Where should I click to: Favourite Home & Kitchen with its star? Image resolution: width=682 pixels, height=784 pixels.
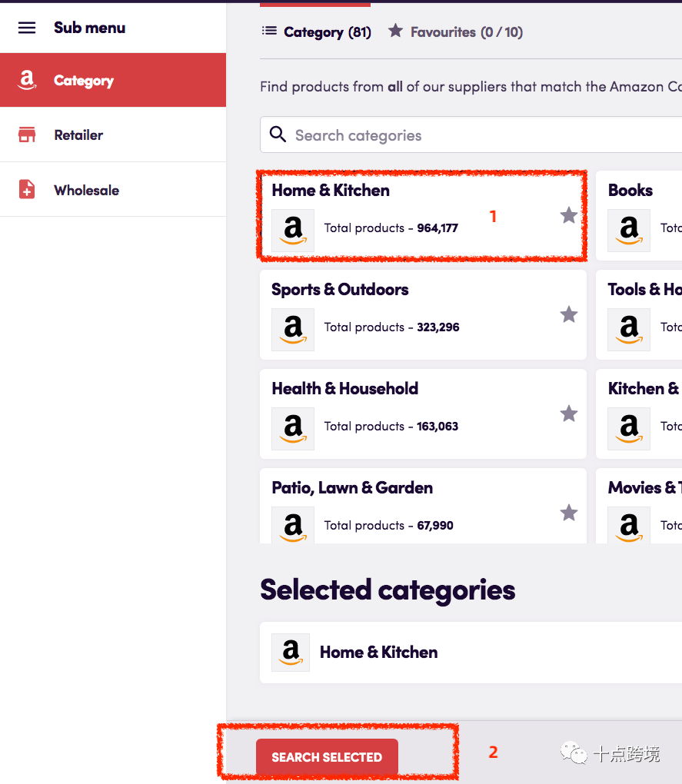569,215
